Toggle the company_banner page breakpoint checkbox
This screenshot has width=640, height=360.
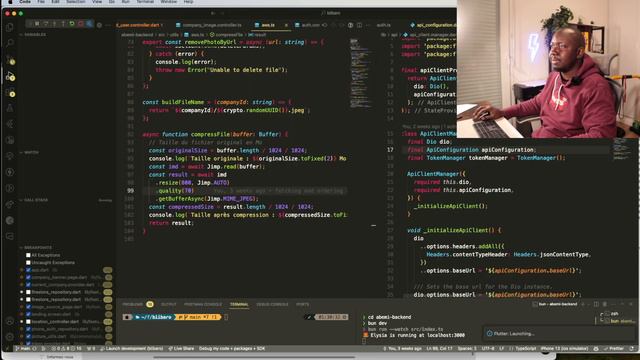point(28,277)
